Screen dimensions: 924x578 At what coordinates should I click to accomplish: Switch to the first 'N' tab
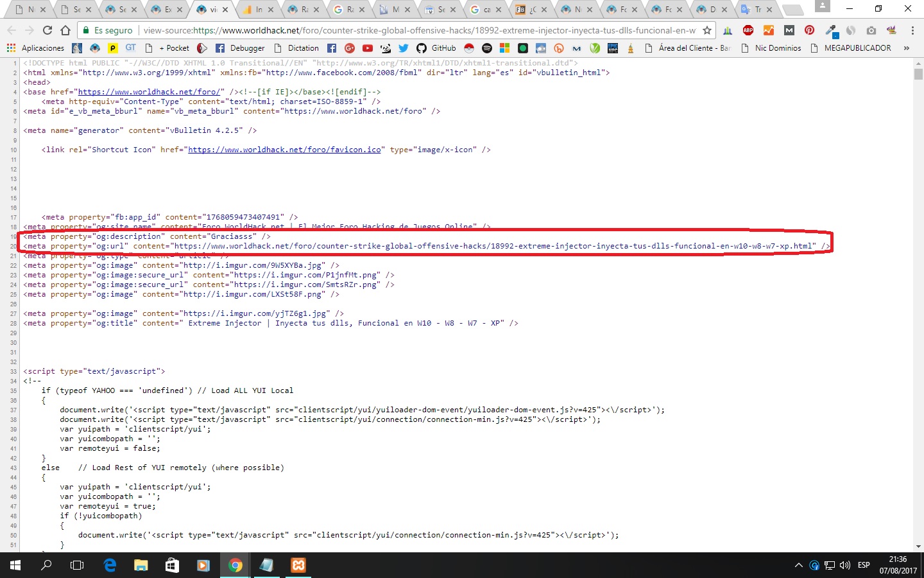(x=31, y=10)
